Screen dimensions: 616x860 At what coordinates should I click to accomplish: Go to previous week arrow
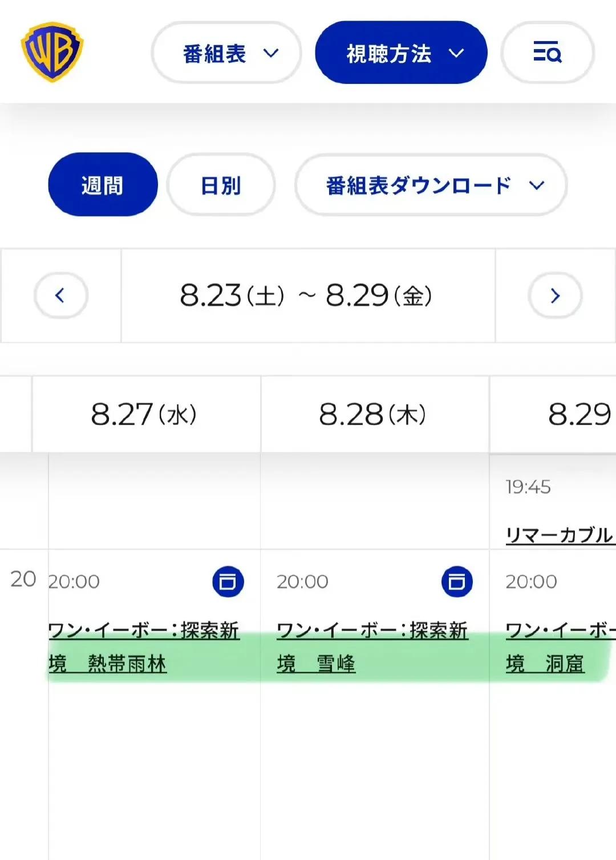coord(60,295)
